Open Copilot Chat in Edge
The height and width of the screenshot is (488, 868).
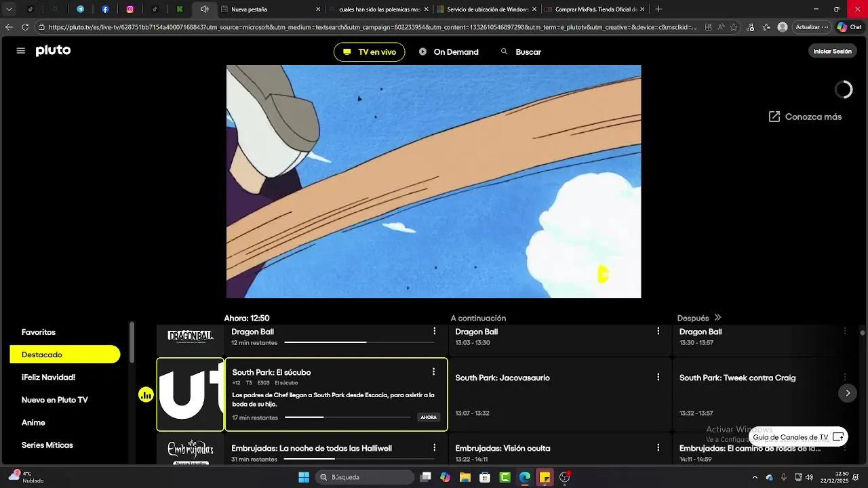point(850,27)
